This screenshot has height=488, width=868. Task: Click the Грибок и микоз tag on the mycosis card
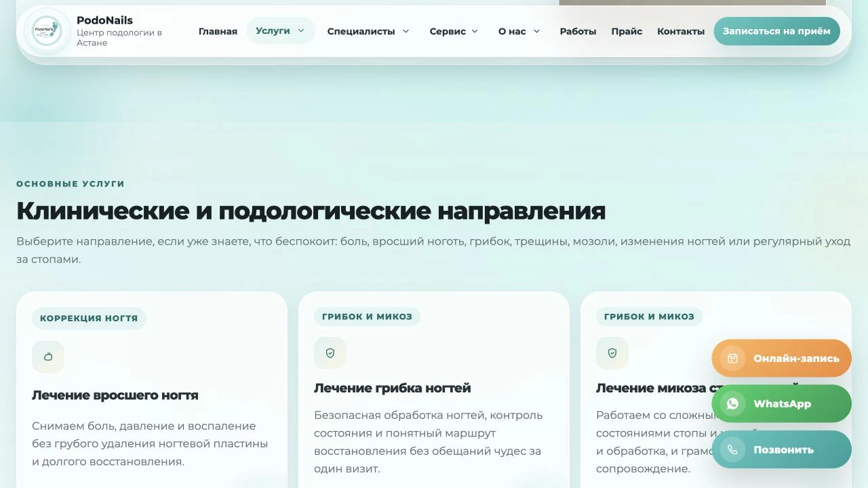click(x=649, y=317)
